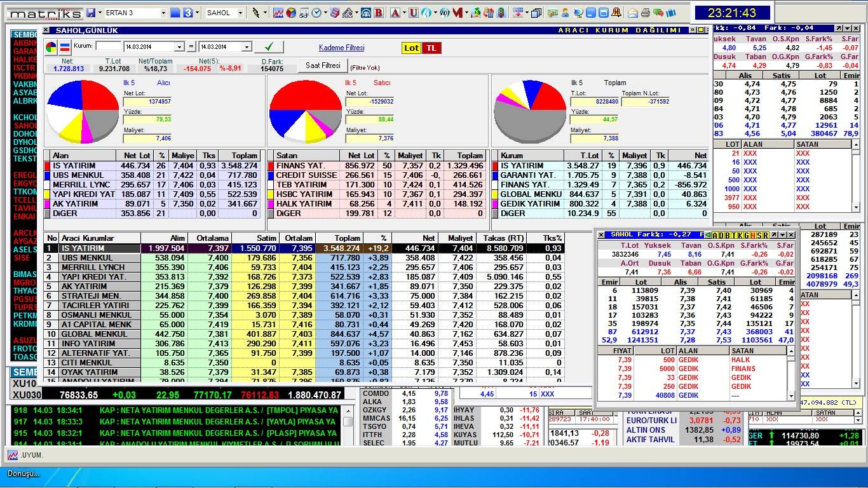Open the SAHOL symbol dropdown
This screenshot has width=868, height=488.
[240, 13]
